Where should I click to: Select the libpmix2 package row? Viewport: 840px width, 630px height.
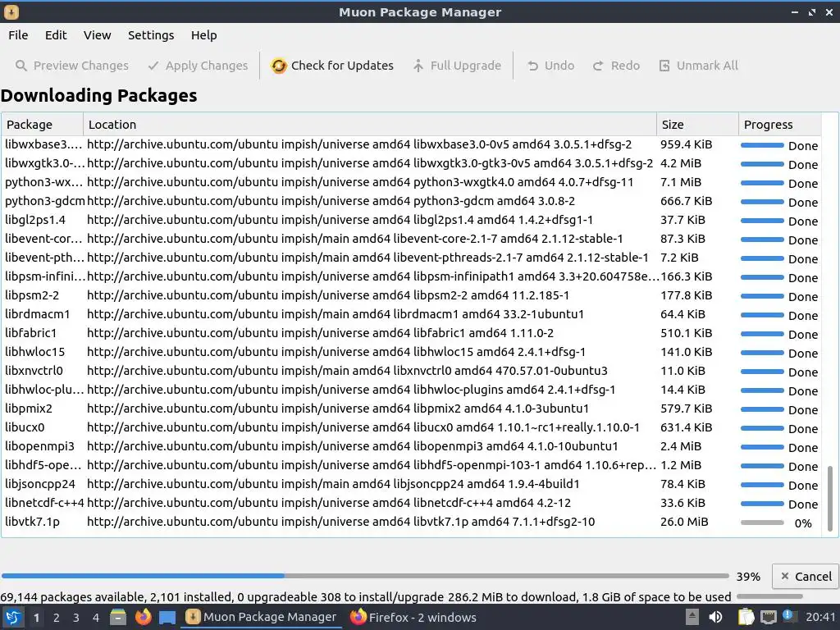[411, 409]
